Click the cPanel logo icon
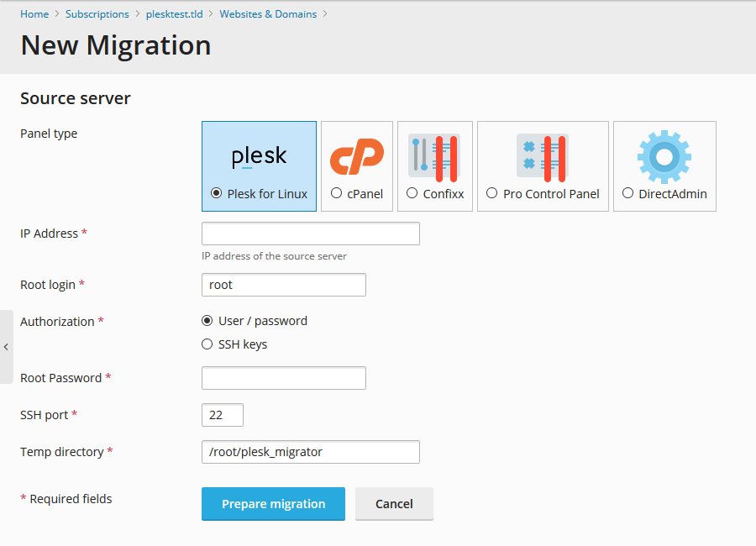Viewport: 756px width, 546px height. click(x=356, y=157)
